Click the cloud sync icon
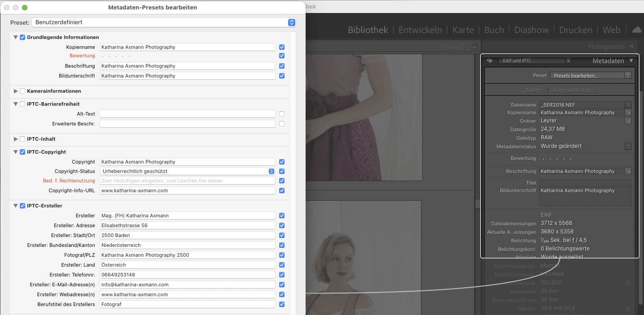The image size is (644, 315). pyautogui.click(x=637, y=30)
